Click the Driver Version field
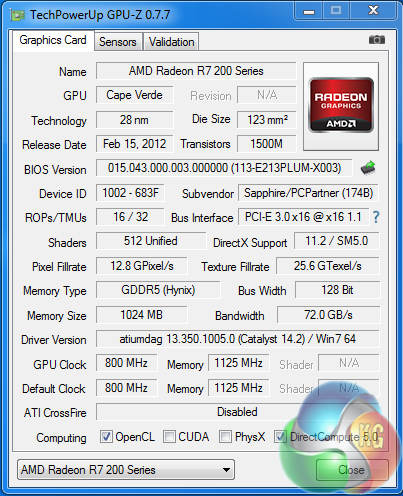Viewport: 403px width, 496px height. 238,339
